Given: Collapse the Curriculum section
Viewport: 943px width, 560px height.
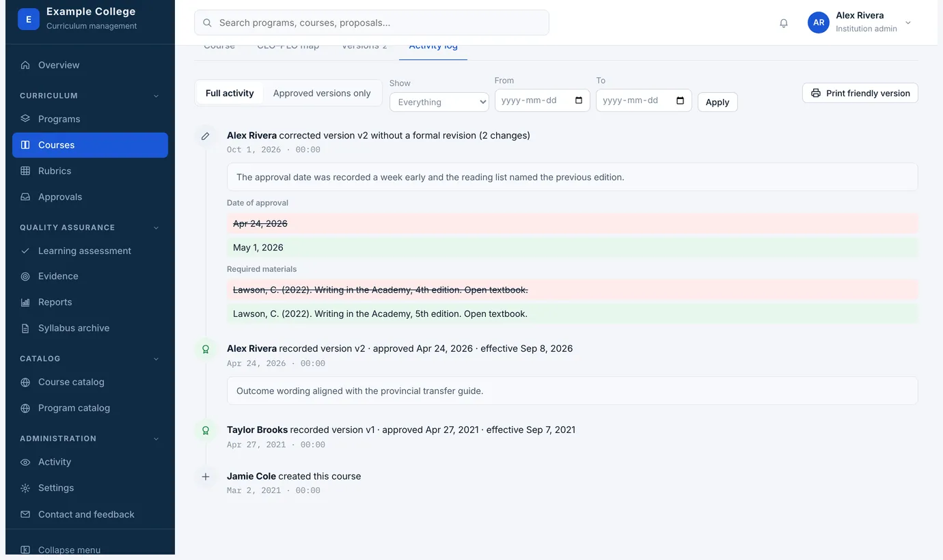Looking at the screenshot, I should pos(156,96).
